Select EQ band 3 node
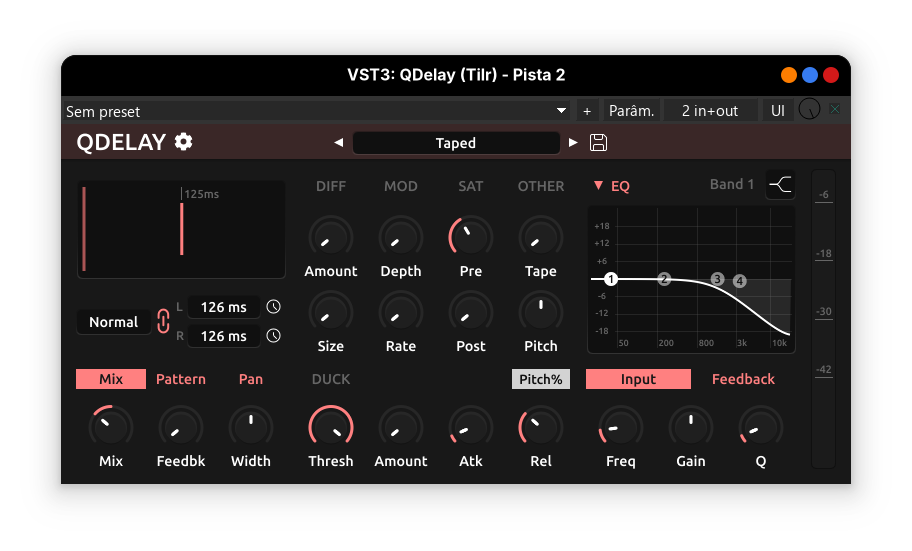Viewport: 912px width, 551px height. pos(717,279)
